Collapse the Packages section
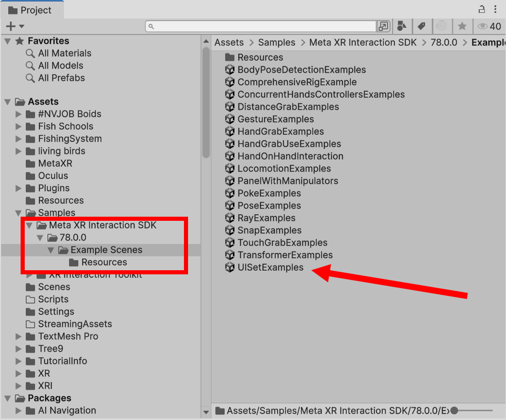The width and height of the screenshot is (506, 420). 8,398
